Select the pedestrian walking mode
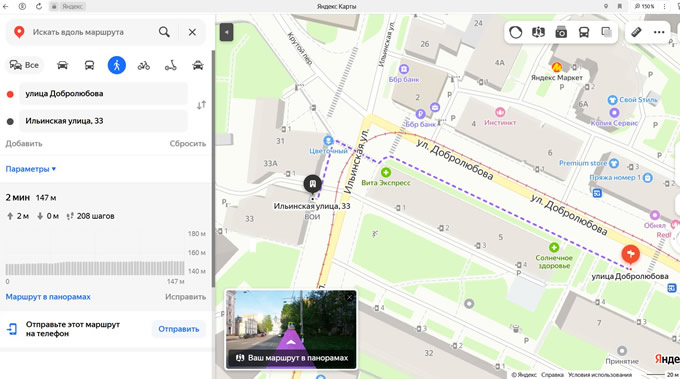Screen dimensions: 680x379 pos(117,65)
